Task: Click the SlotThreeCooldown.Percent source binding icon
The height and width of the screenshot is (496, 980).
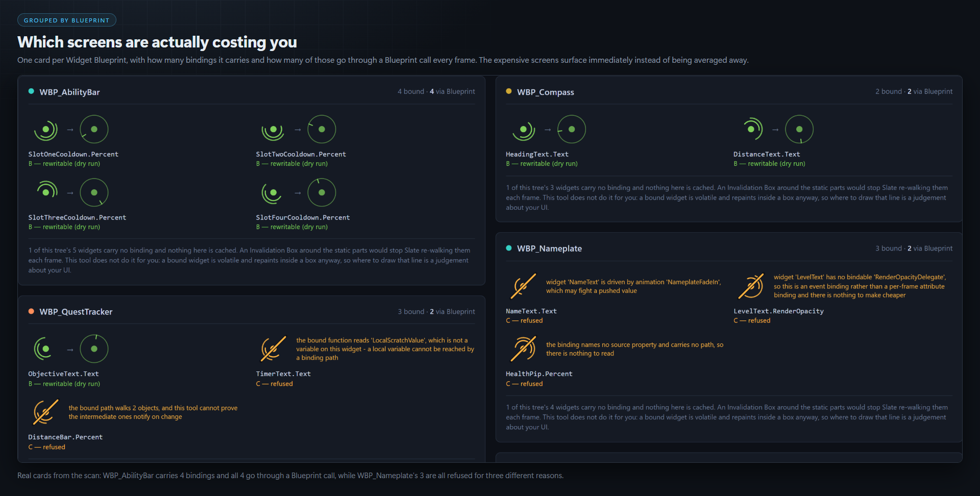Action: [x=45, y=192]
